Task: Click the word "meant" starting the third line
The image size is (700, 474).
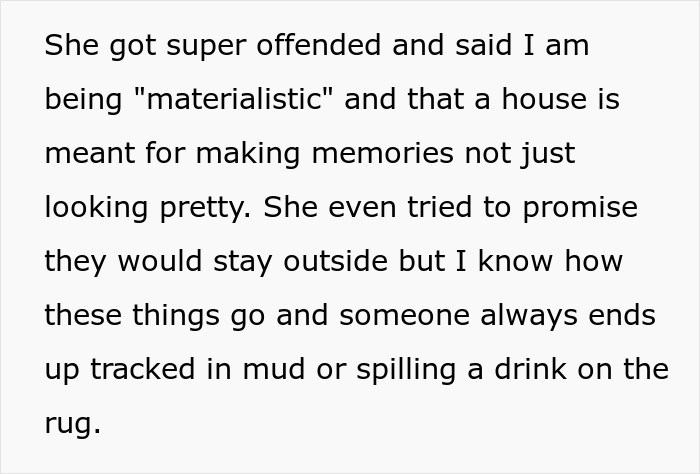Action: click(x=88, y=154)
